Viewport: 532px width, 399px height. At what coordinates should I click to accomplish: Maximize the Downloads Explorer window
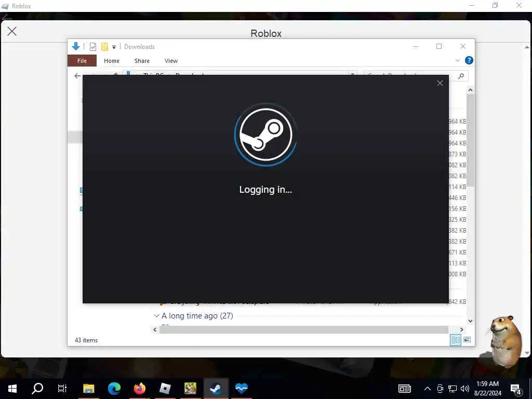tap(439, 46)
